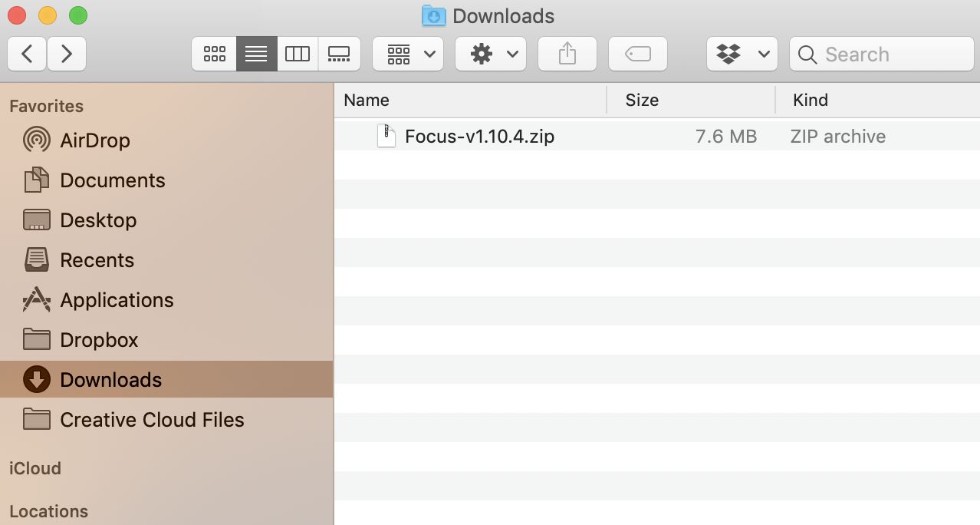This screenshot has width=980, height=525.
Task: Open Recents in the sidebar
Action: pos(166,260)
